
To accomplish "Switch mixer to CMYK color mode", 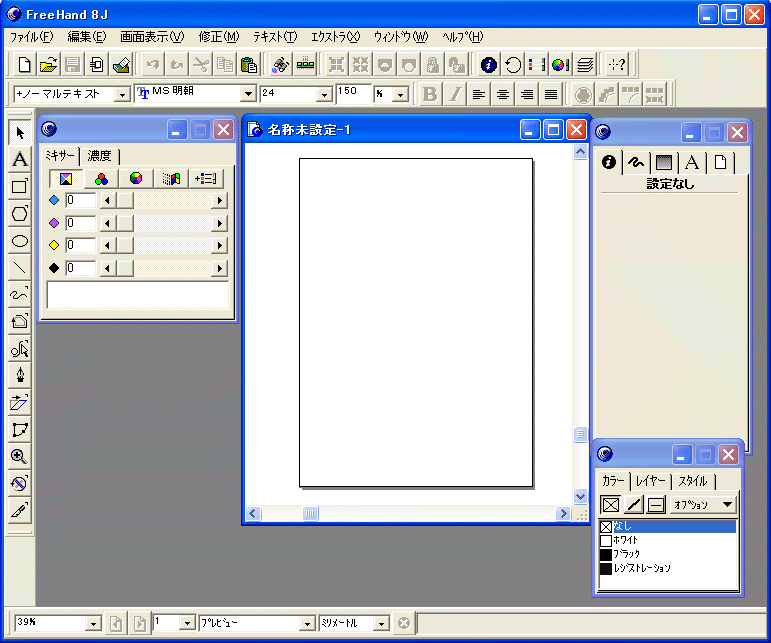I will [x=65, y=179].
